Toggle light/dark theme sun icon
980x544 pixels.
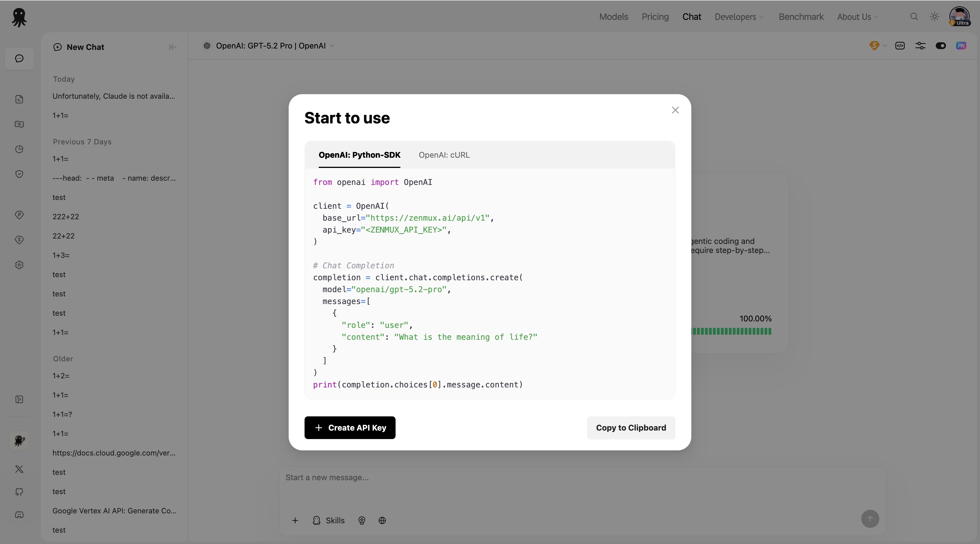(x=934, y=17)
